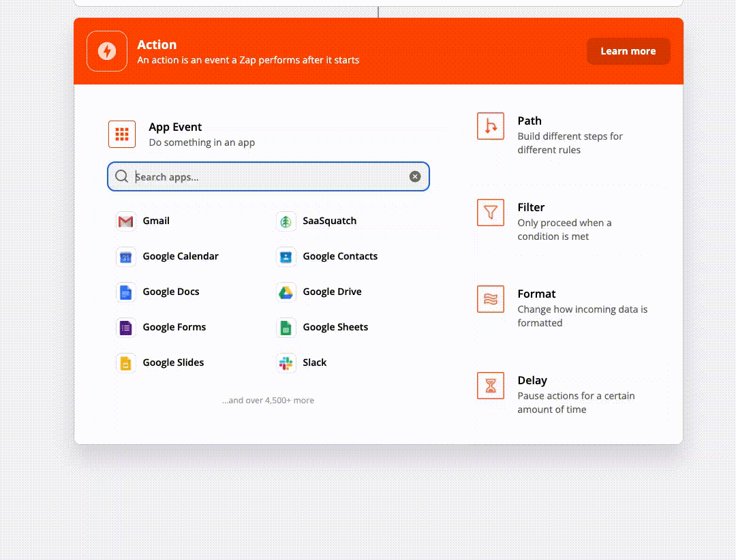The height and width of the screenshot is (560, 736).
Task: Select the Google Docs app icon
Action: point(125,292)
